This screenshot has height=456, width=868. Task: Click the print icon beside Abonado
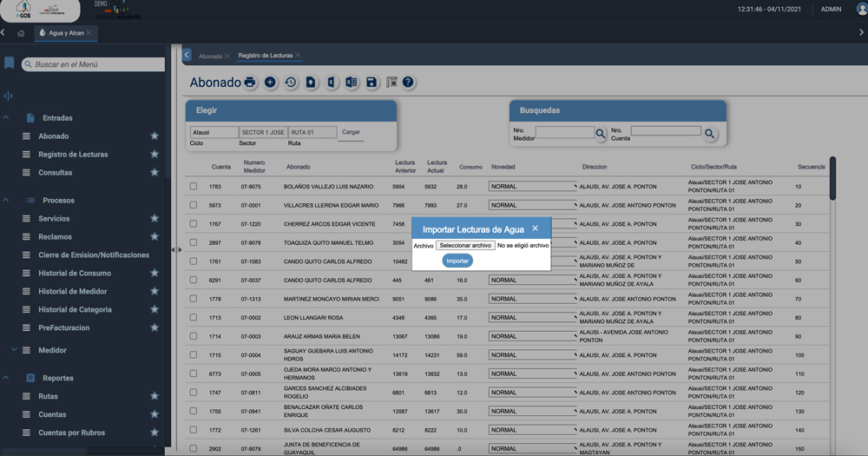pos(250,83)
